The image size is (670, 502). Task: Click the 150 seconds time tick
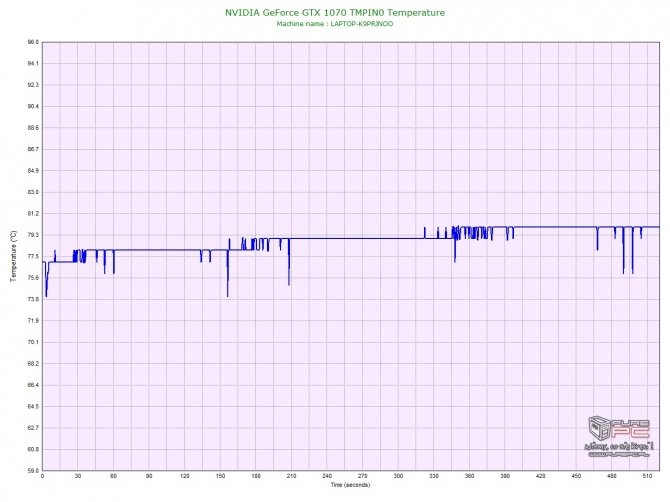220,476
